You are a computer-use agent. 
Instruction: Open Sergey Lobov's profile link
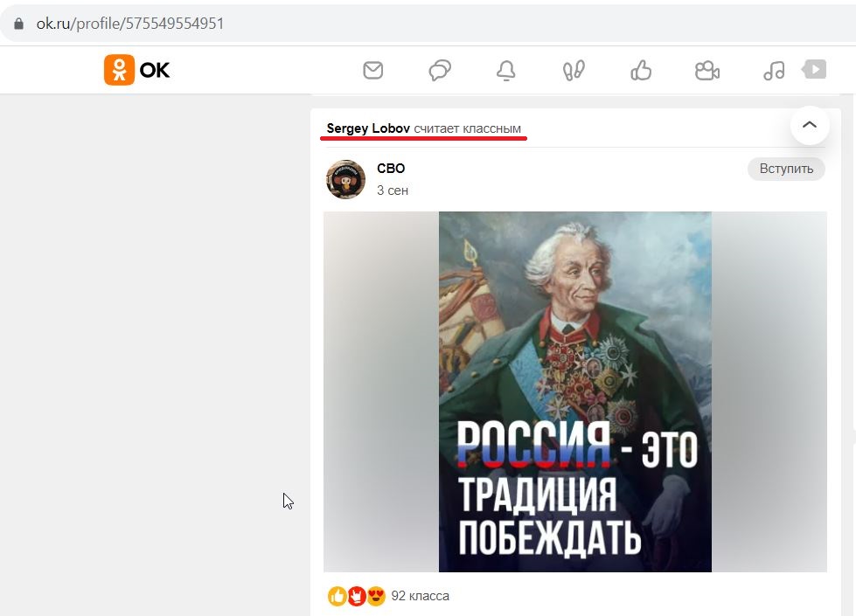pyautogui.click(x=368, y=128)
